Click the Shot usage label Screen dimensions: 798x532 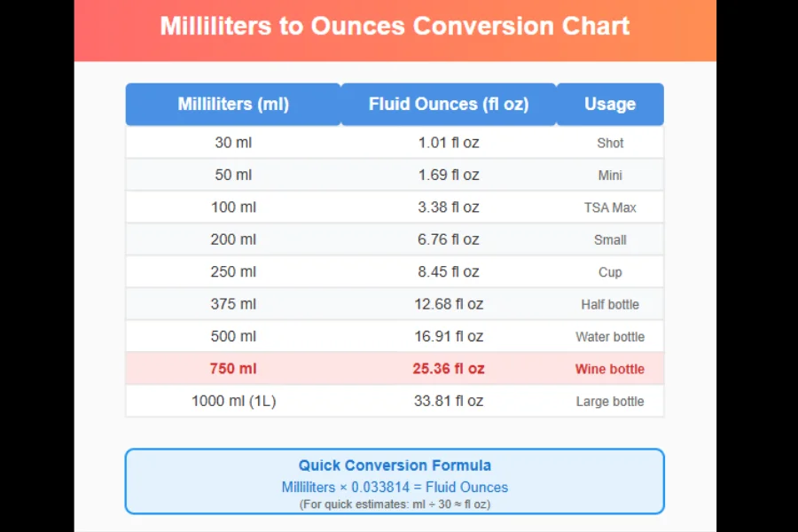tap(610, 143)
